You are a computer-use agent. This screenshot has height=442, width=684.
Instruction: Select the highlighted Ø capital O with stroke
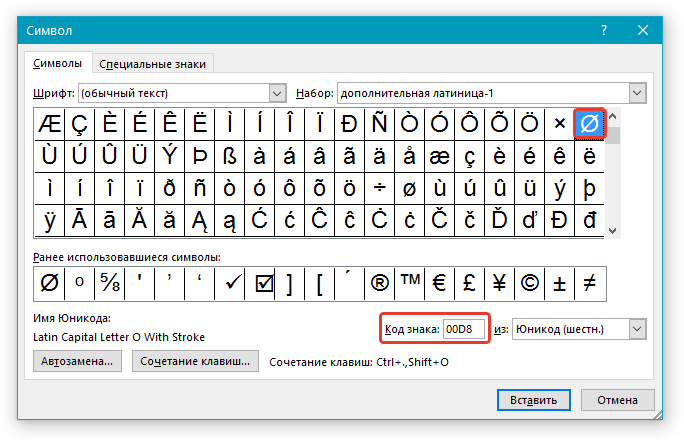[589, 124]
